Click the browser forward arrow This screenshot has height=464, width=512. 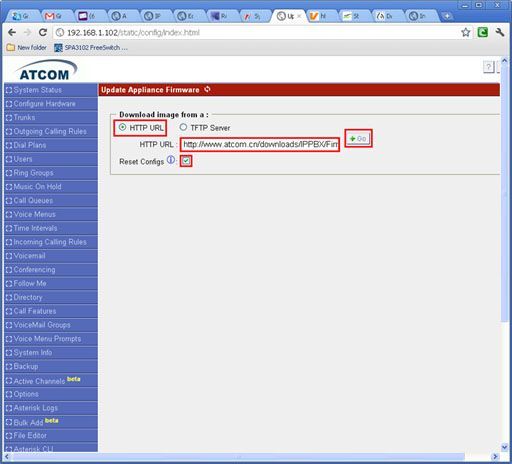(x=27, y=32)
